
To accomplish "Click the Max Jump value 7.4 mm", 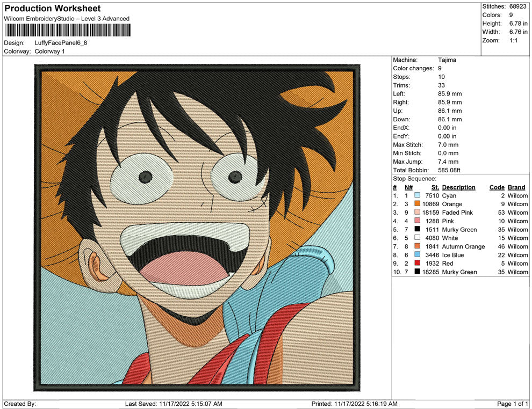I will pos(448,162).
